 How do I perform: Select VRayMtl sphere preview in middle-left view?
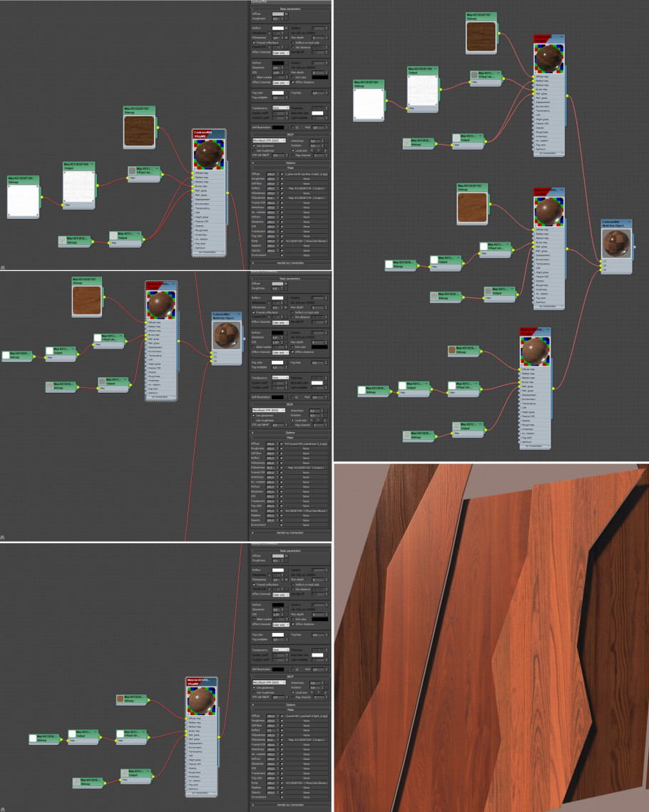pyautogui.click(x=162, y=304)
